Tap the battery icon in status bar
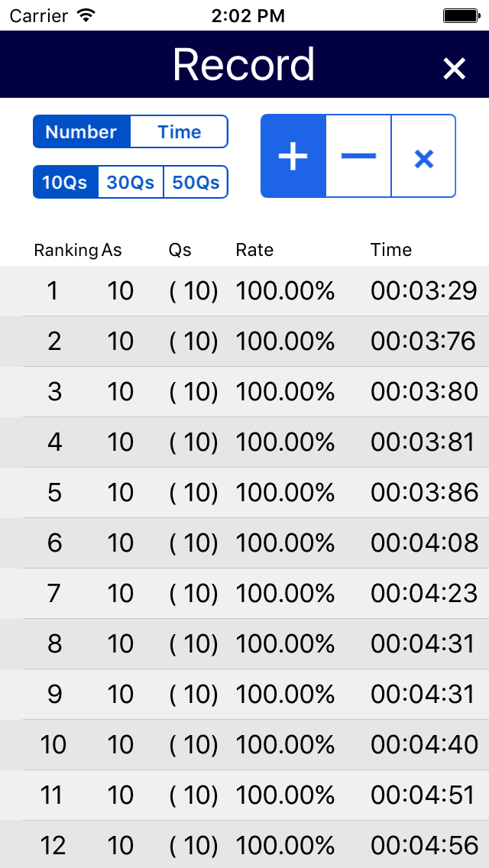 tap(461, 15)
